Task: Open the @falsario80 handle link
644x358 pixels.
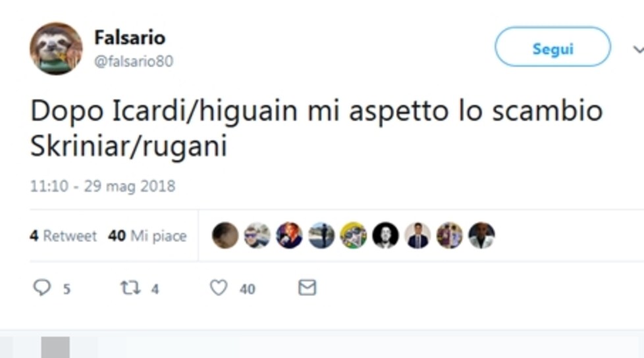Action: (134, 61)
